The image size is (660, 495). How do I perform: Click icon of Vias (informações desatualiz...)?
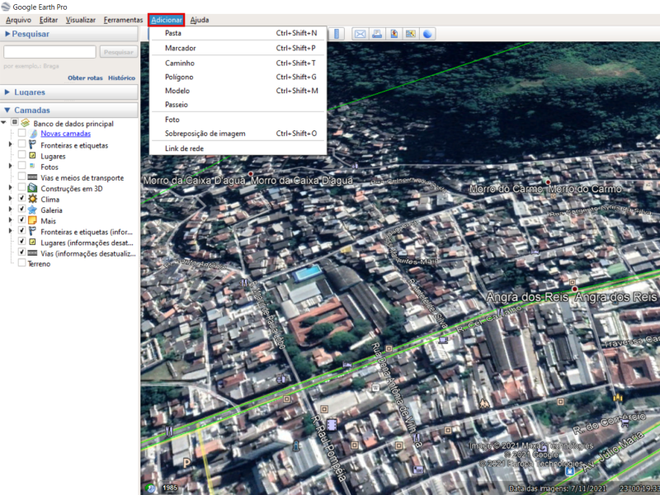[x=32, y=253]
